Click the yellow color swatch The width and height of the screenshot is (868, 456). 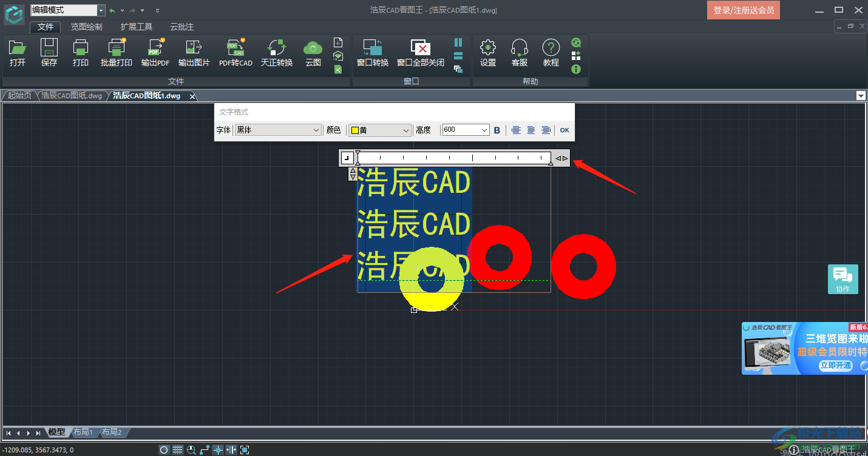pos(355,130)
